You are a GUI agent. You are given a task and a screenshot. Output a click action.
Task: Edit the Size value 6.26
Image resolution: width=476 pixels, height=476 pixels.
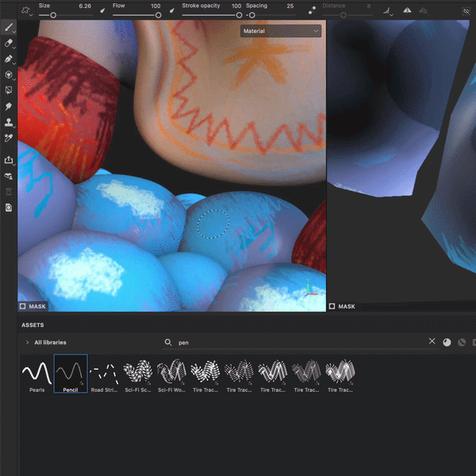click(x=85, y=6)
